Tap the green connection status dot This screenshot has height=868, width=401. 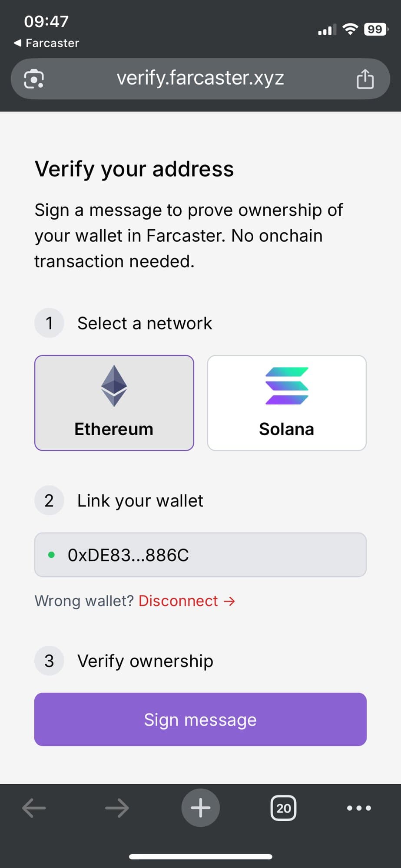52,555
